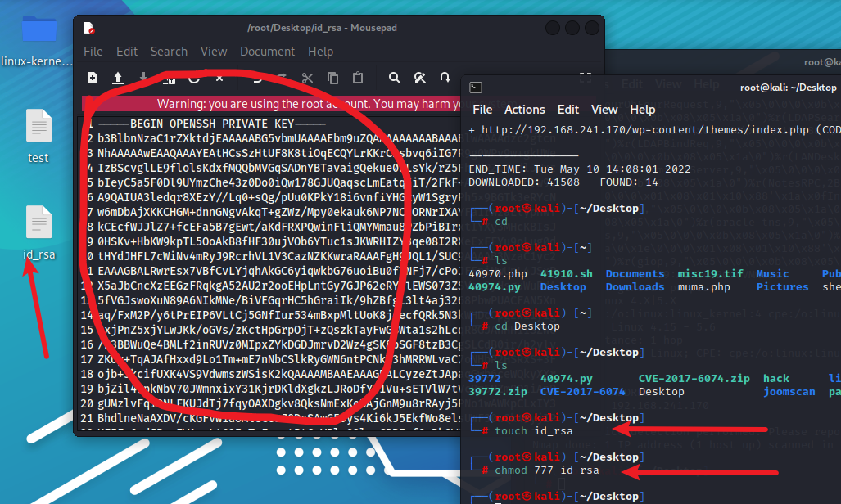Open the terminal's View menu
Viewport: 841px width, 504px height.
point(604,110)
